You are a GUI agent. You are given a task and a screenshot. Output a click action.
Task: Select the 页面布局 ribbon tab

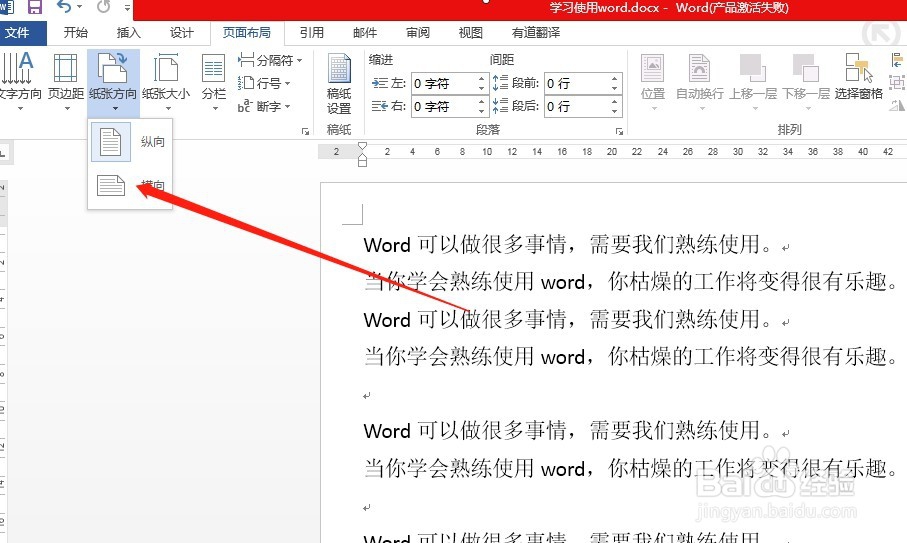pos(247,33)
